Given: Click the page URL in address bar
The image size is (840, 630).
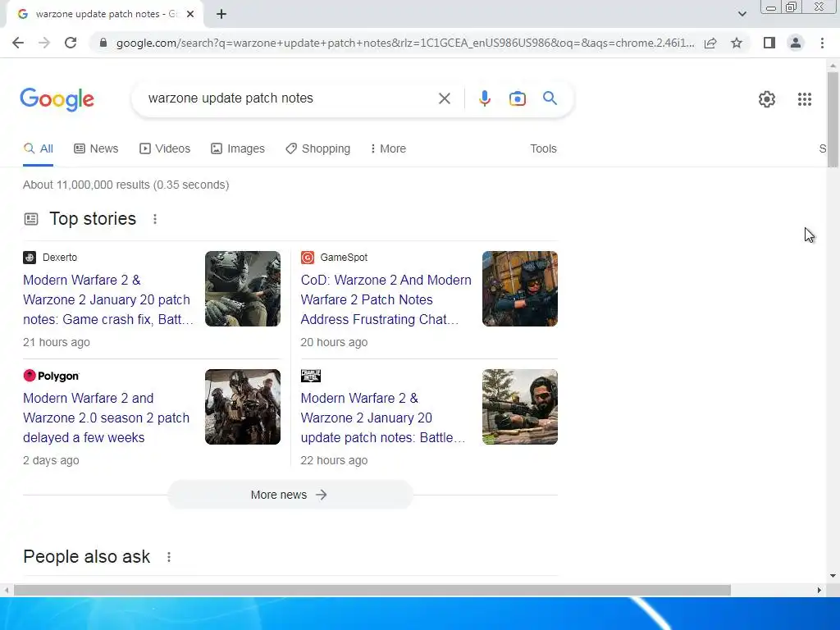Looking at the screenshot, I should click(x=405, y=43).
